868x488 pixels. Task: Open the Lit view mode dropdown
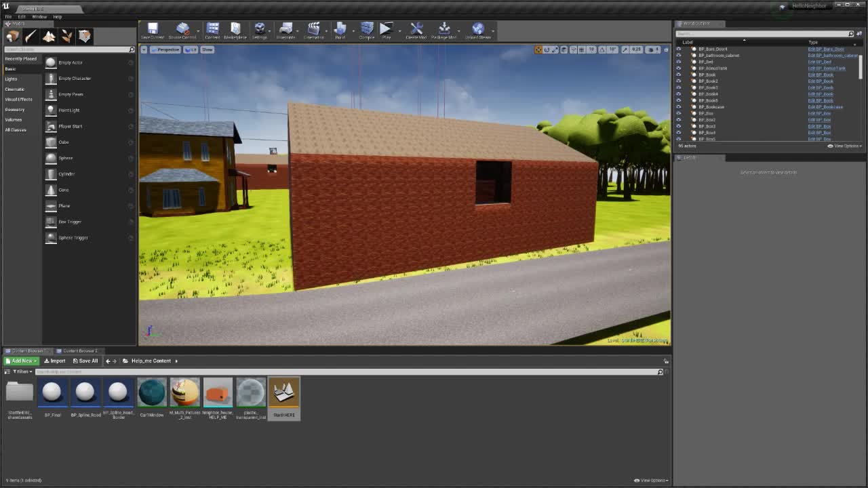point(191,49)
